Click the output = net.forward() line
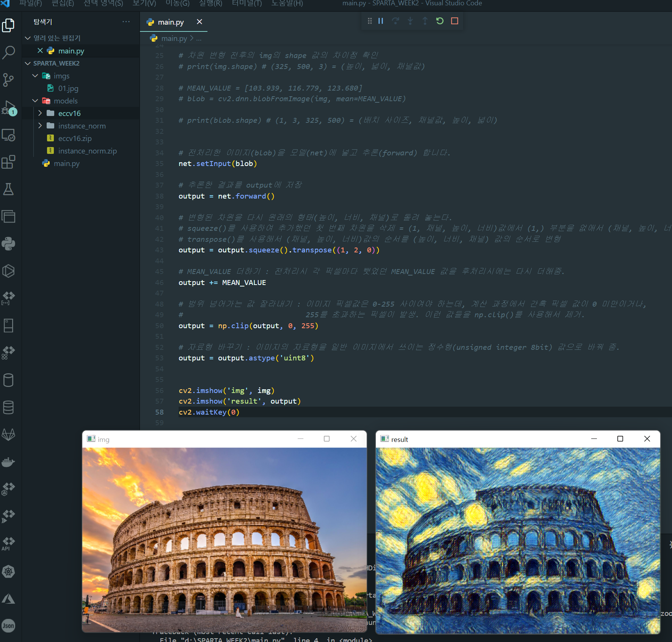The width and height of the screenshot is (672, 642). (x=226, y=196)
